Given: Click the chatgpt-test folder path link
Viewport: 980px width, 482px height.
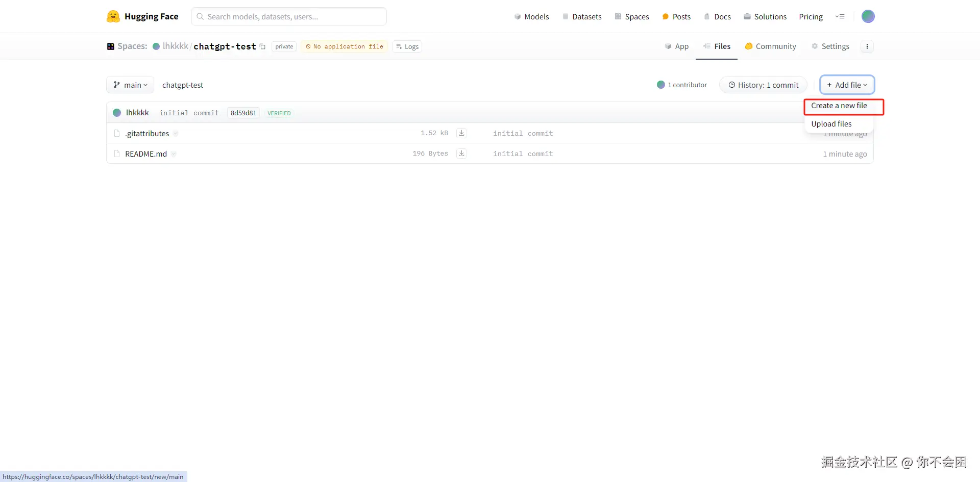Looking at the screenshot, I should 183,85.
